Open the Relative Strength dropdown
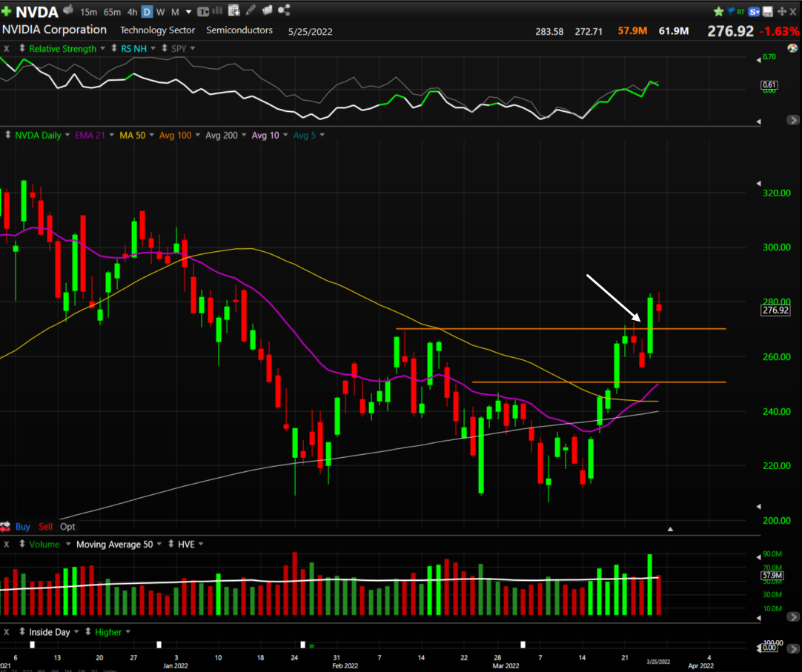 click(x=103, y=48)
